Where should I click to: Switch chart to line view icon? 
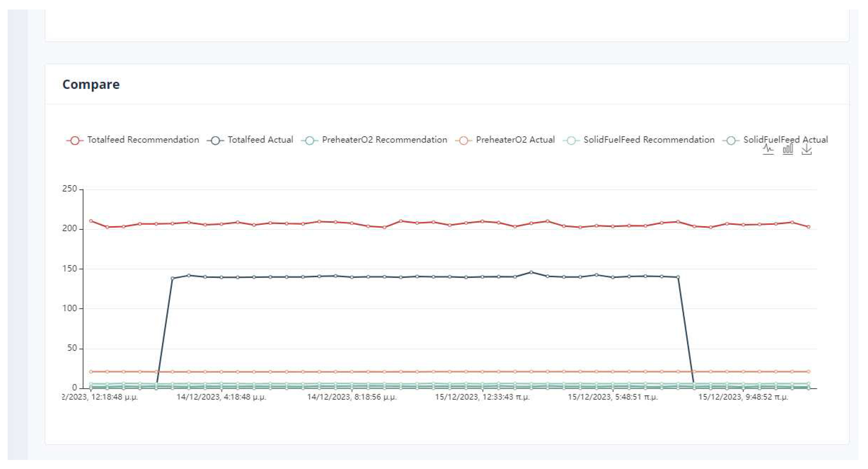[x=768, y=149]
